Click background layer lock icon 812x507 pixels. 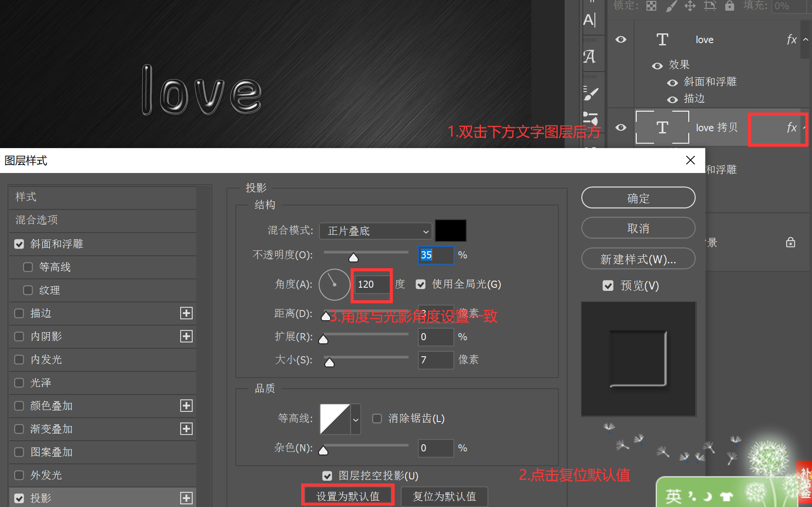791,242
